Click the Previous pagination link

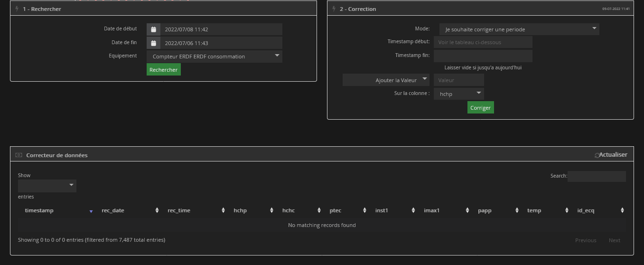pos(585,240)
